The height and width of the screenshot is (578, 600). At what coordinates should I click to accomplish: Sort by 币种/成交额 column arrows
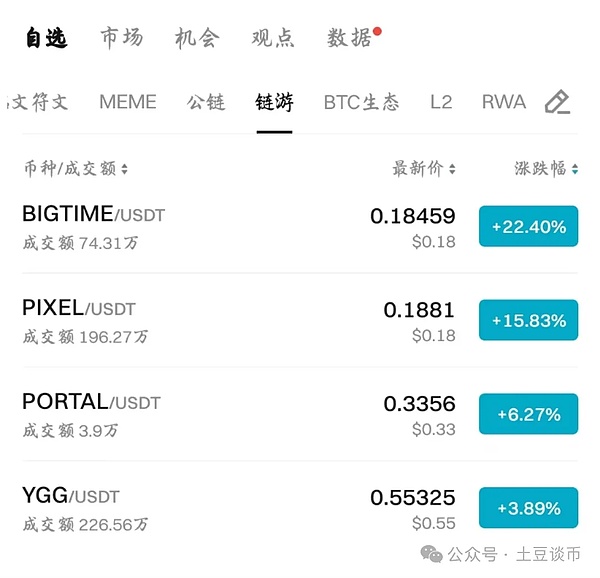pos(124,170)
